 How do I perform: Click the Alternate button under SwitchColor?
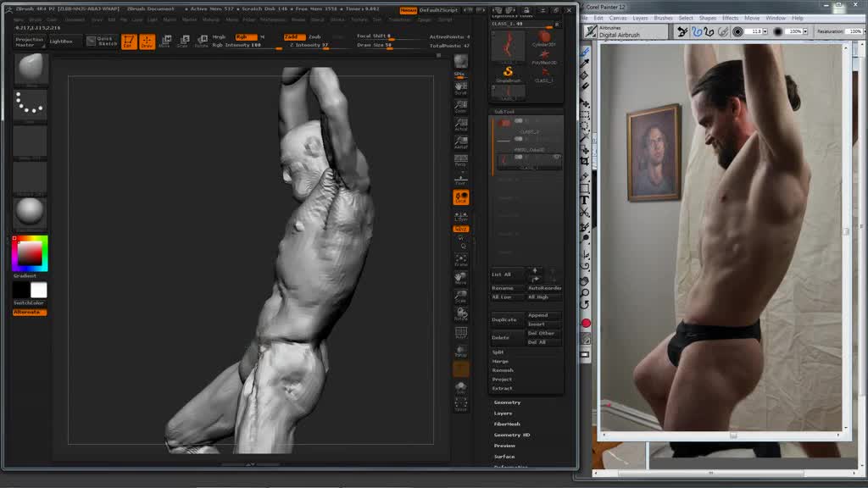point(30,313)
